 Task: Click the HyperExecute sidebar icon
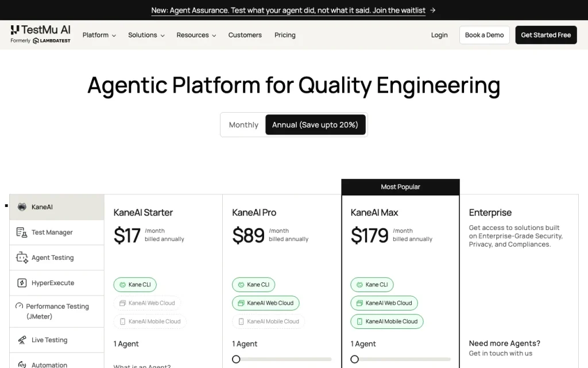coord(22,283)
